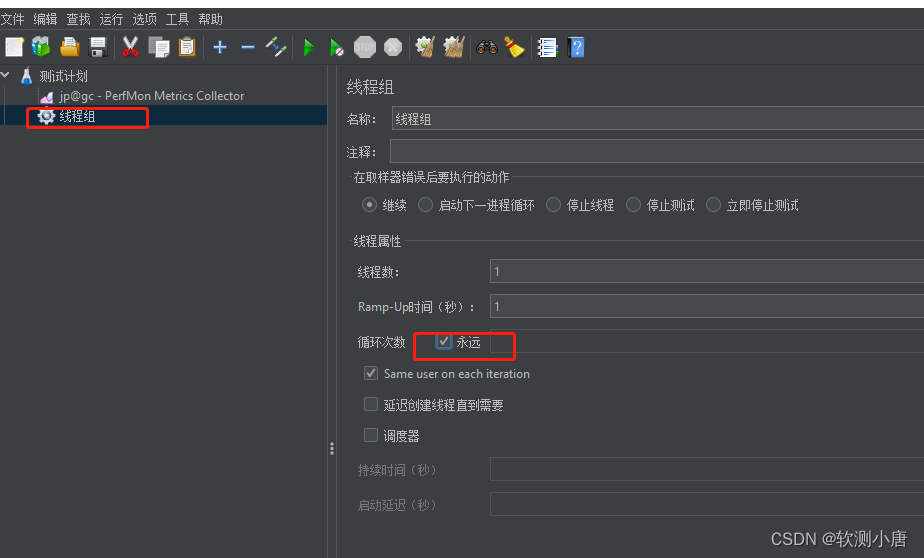
Task: Toggle the 永远 loop checkbox
Action: coord(444,342)
